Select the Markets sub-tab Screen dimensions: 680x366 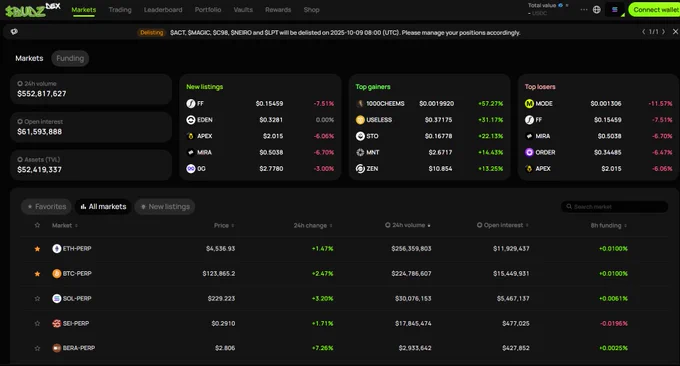pos(29,59)
